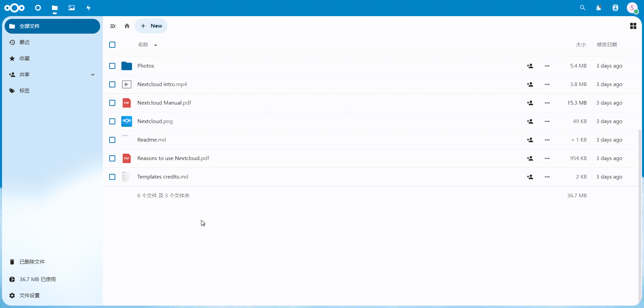Open actions menu for Nextcloud intro.mp4
Viewport: 644px width, 308px height.
547,84
